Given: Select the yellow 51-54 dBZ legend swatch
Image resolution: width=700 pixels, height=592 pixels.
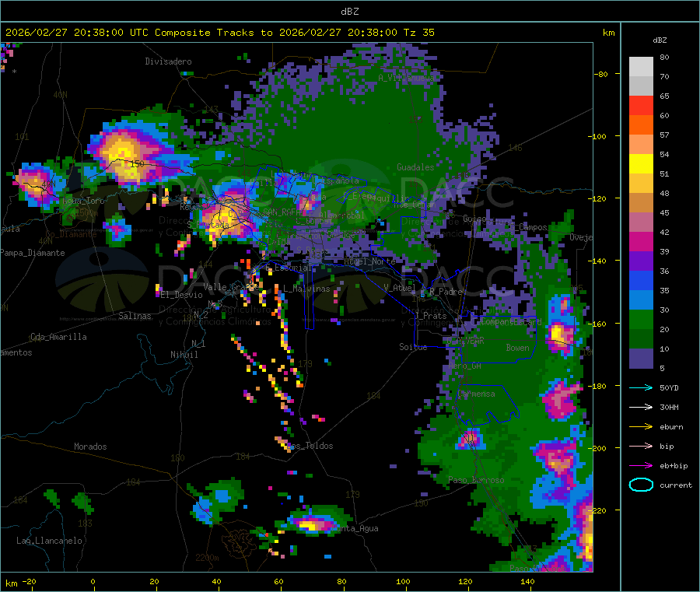Looking at the screenshot, I should tap(641, 164).
